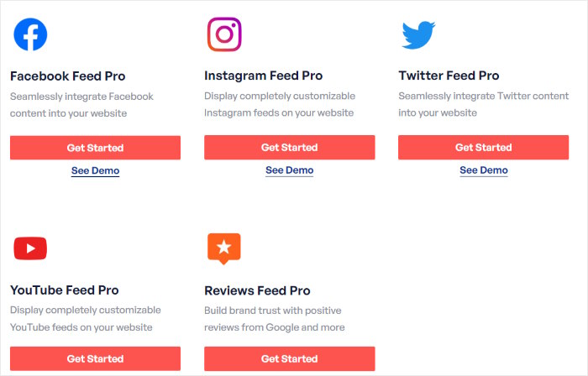Get started with Twitter Feed Pro
This screenshot has width=588, height=376.
[483, 148]
